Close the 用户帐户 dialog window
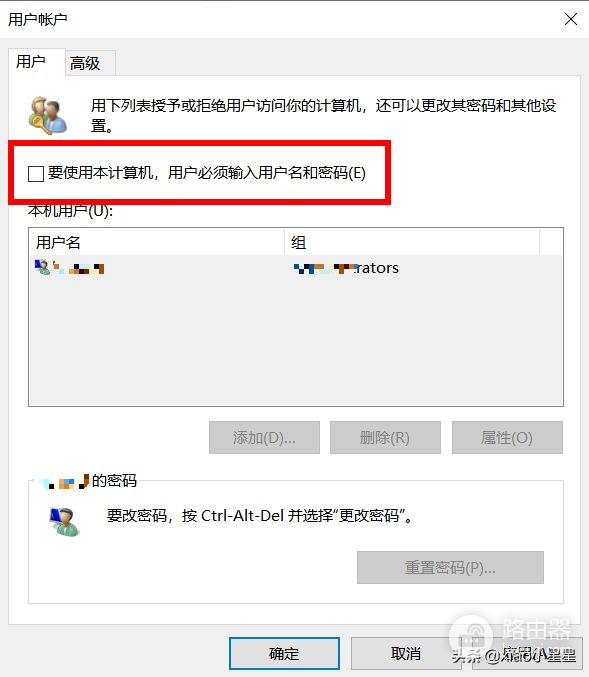Screen dimensions: 589x677 (571, 19)
